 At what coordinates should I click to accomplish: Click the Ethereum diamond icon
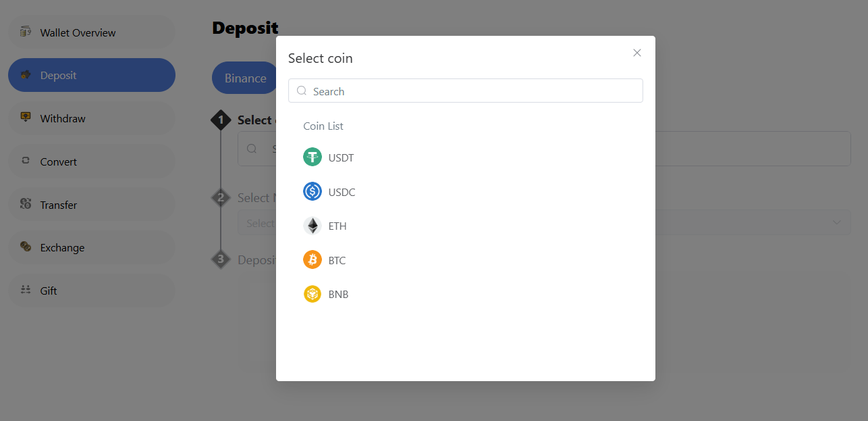(x=312, y=226)
